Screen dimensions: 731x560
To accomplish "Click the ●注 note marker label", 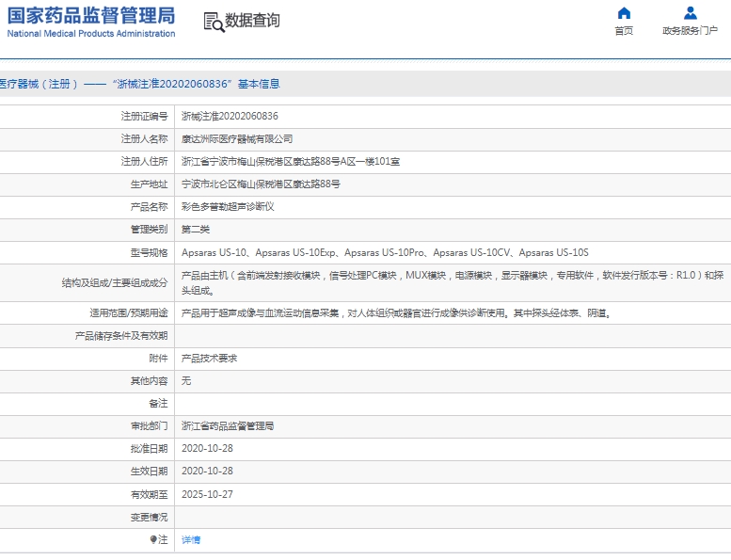I will pyautogui.click(x=158, y=539).
